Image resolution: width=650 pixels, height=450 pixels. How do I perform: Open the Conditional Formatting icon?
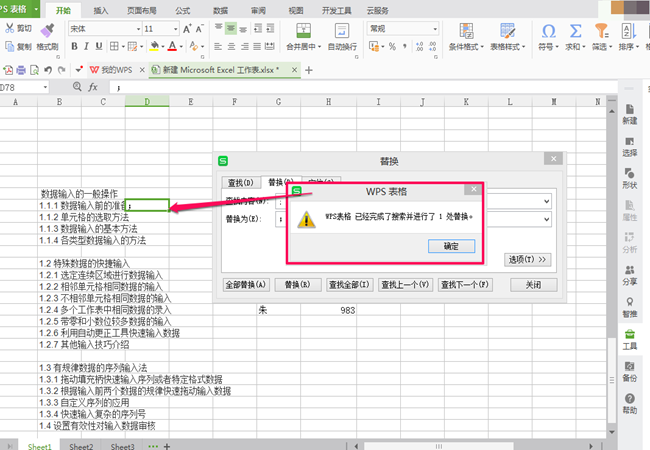click(466, 31)
